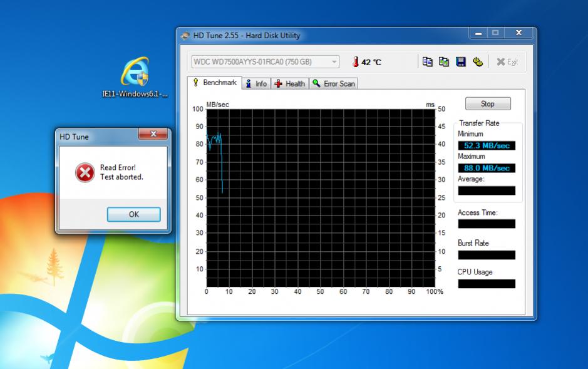Click the IE11 desktop shortcut icon
The image size is (588, 369).
click(135, 72)
